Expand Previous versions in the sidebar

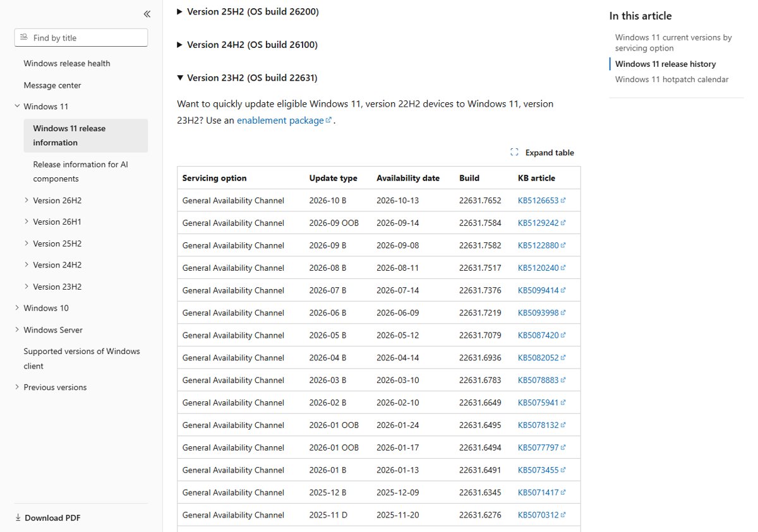tap(17, 387)
